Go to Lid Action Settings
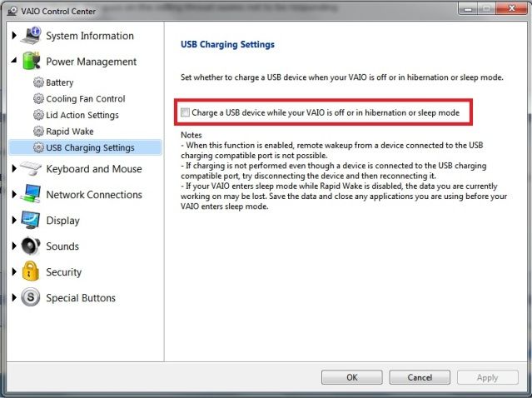Screen dimensions: 532x398 point(82,115)
